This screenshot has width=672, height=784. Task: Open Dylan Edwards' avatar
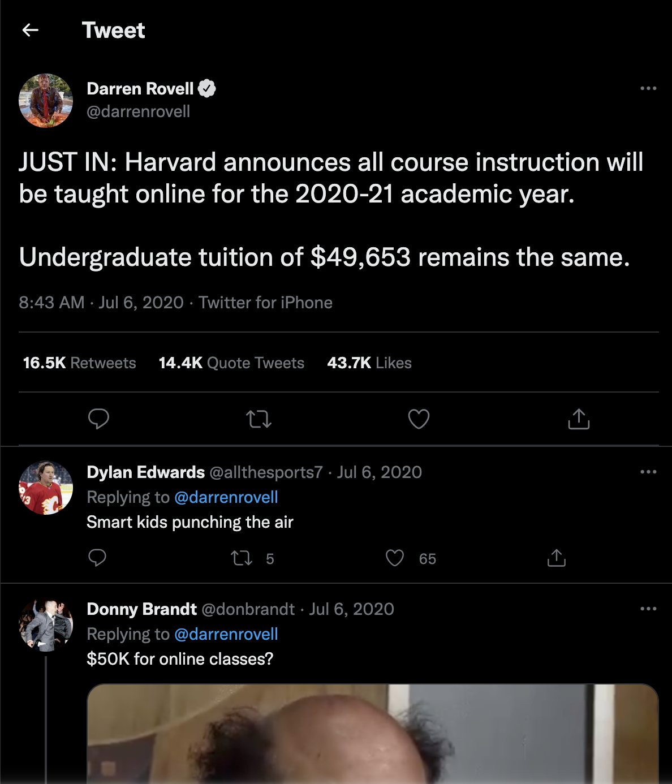[46, 488]
